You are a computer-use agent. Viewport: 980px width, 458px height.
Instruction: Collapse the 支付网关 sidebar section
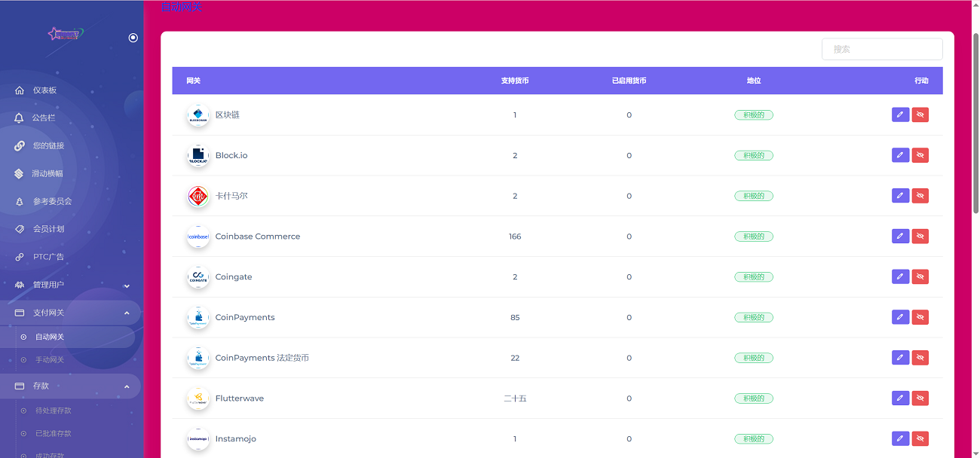[x=127, y=313]
